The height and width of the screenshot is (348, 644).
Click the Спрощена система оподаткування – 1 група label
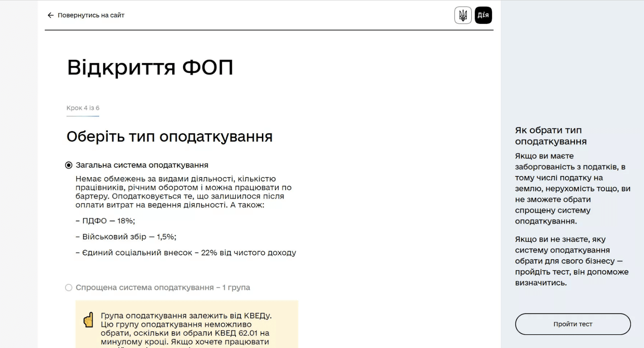(163, 288)
